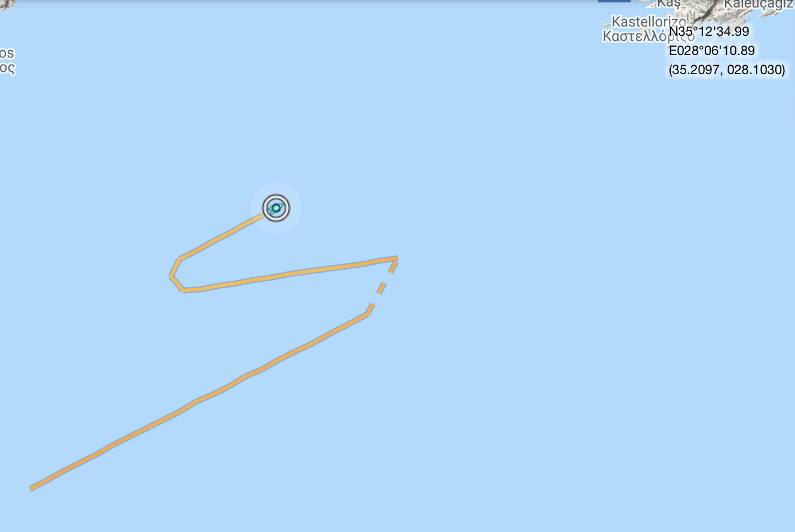Click the Kaş town label

tap(669, 4)
